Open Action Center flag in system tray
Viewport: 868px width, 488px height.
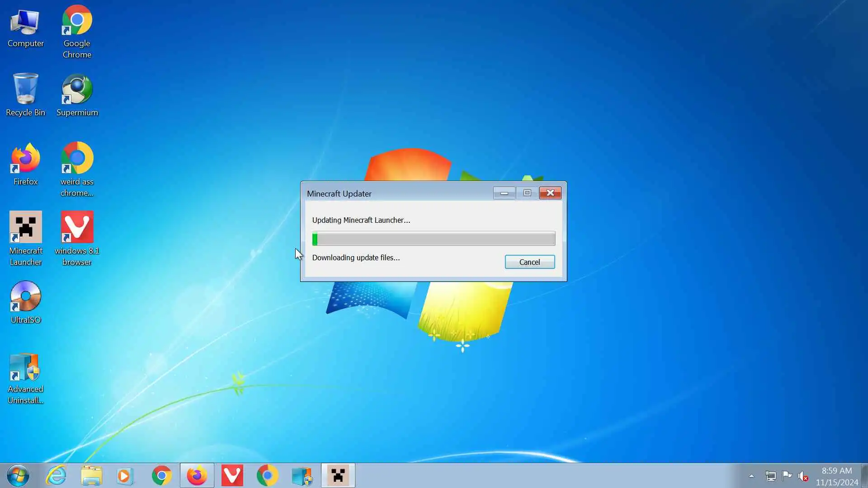click(x=787, y=475)
